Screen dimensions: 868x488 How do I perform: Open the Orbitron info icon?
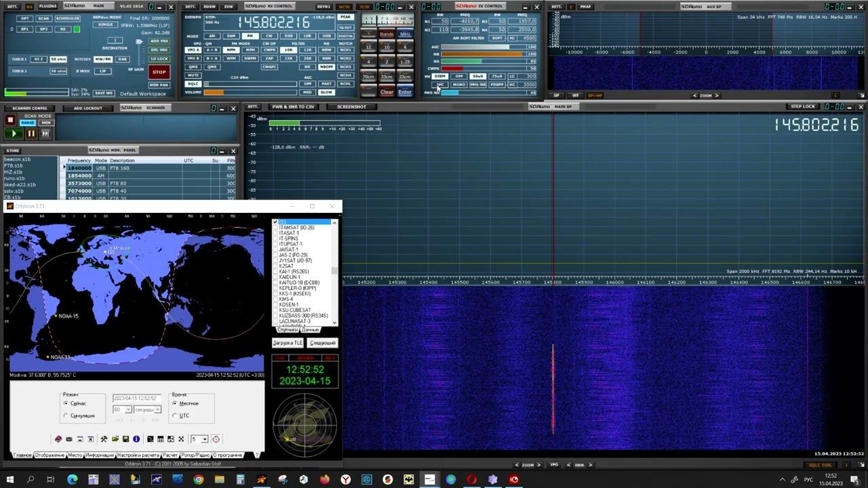(x=136, y=439)
